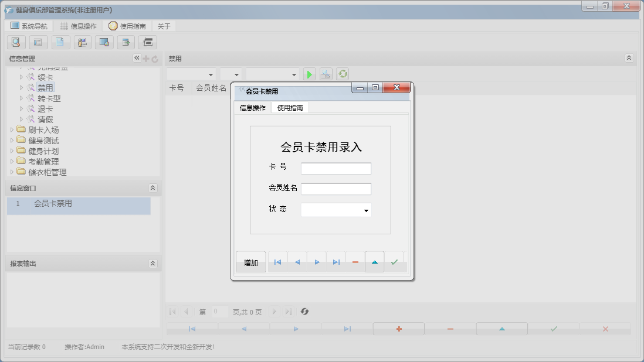Collapse the 禁用 panel with top-right chevron
This screenshot has height=362, width=644.
[629, 58]
